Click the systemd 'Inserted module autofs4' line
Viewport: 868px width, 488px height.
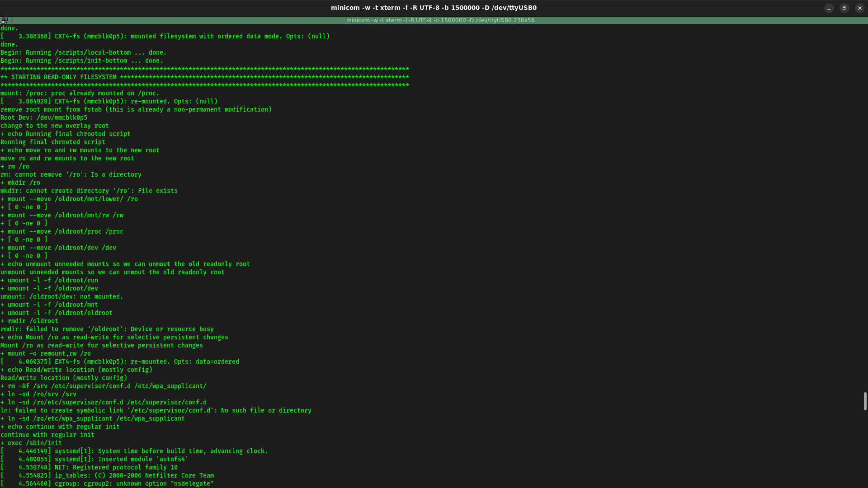click(95, 460)
